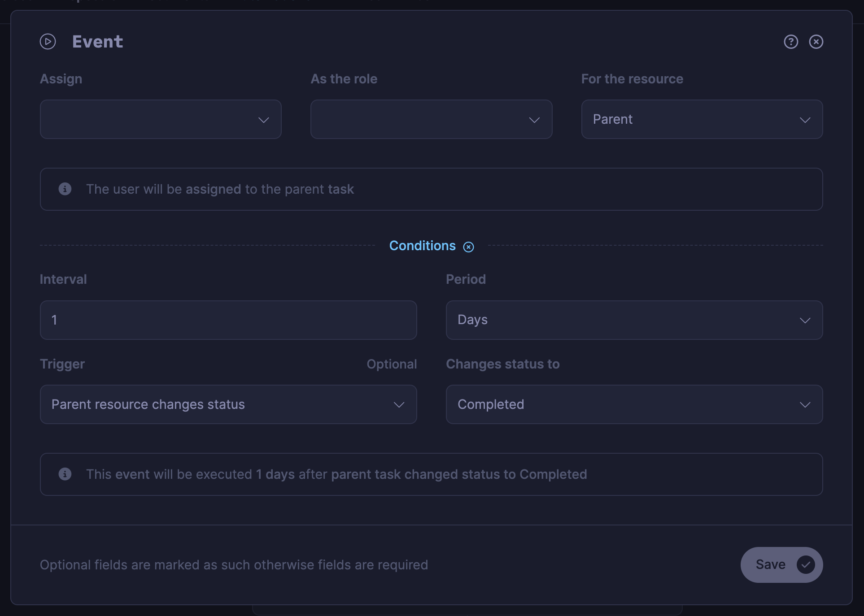864x616 pixels.
Task: Remove the Conditions section using its x icon
Action: click(469, 247)
